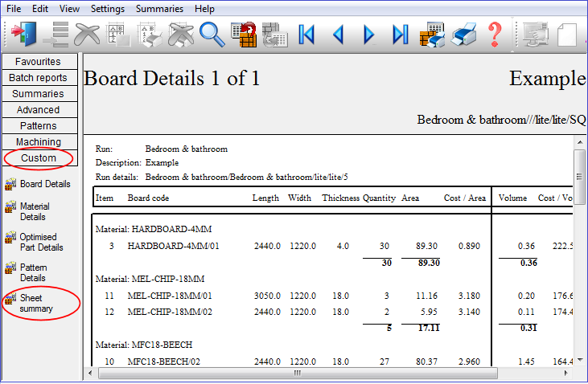The height and width of the screenshot is (384, 588).
Task: Open the View menu
Action: [69, 9]
